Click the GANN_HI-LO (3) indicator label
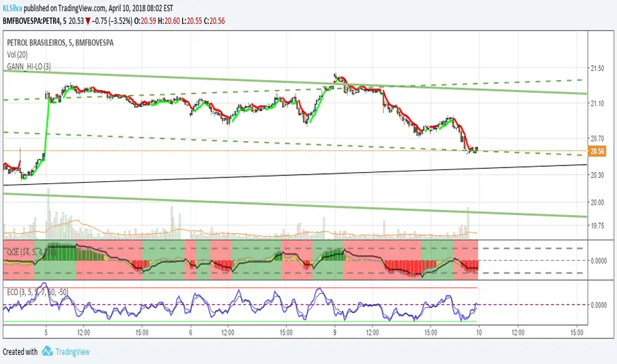617x364 pixels. pyautogui.click(x=28, y=66)
